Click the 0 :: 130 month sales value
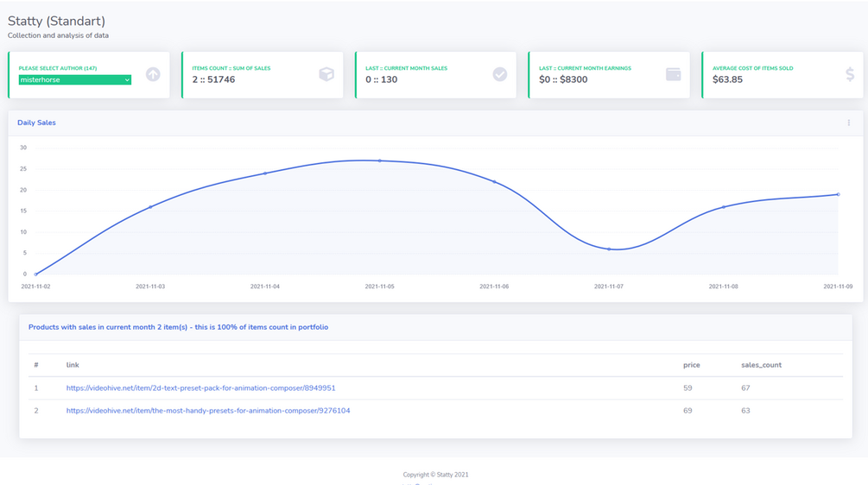 382,79
